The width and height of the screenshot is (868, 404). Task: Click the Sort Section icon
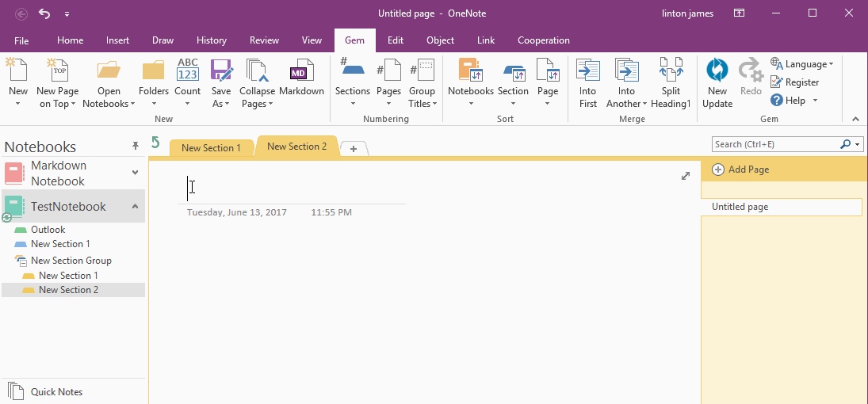pos(513,72)
